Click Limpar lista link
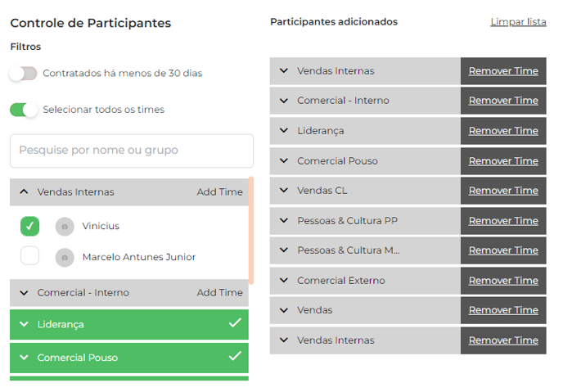Screen dimensions: 563x392 pos(519,22)
